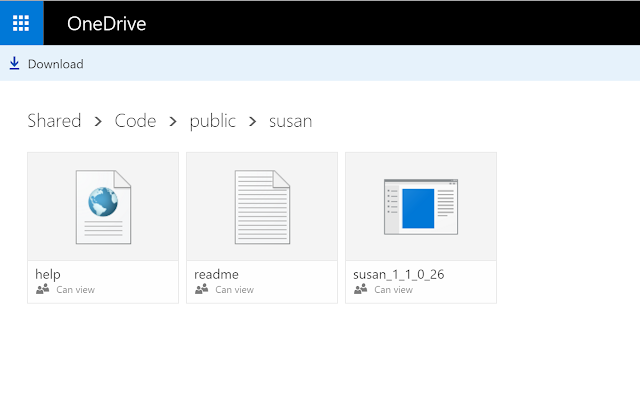Select the susan breadcrumb

[291, 122]
